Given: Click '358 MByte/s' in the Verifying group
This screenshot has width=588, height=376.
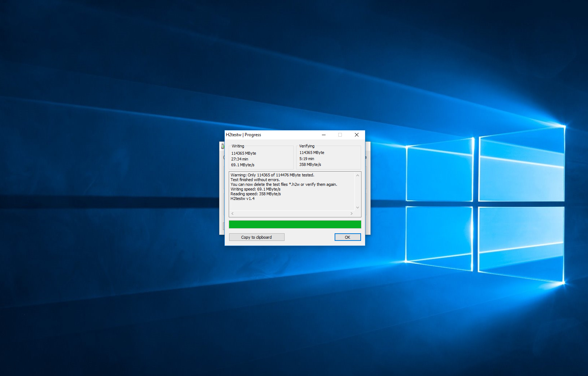Looking at the screenshot, I should (x=310, y=164).
